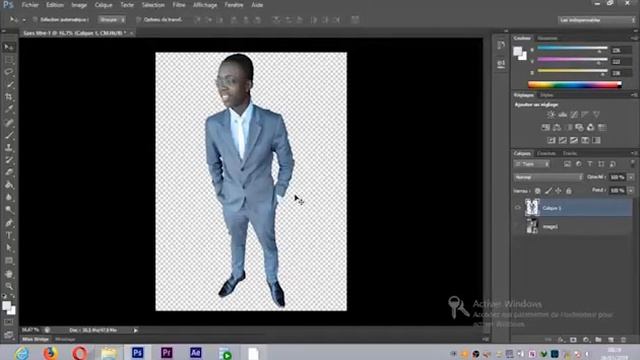Open the History panel icon
The width and height of the screenshot is (640, 360).
[501, 45]
